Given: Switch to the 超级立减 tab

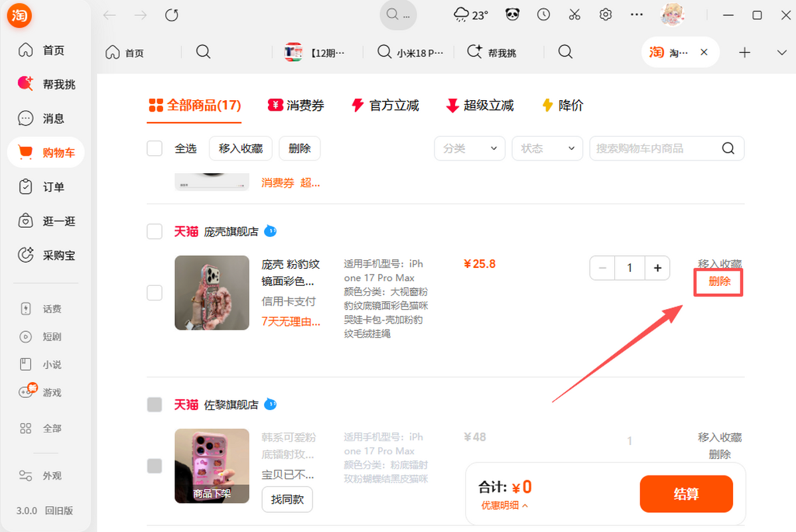Looking at the screenshot, I should (x=480, y=105).
